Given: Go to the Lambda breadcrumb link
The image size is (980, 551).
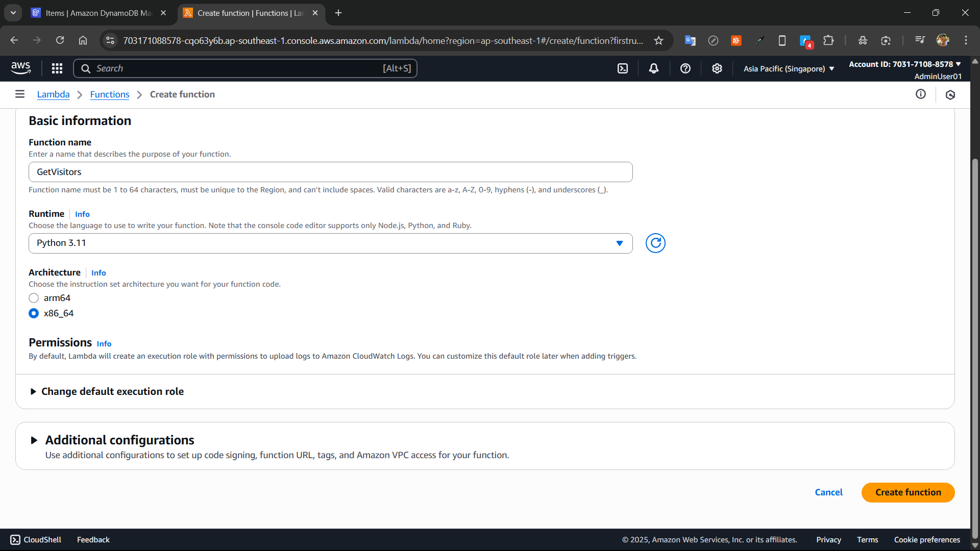Looking at the screenshot, I should coord(53,94).
